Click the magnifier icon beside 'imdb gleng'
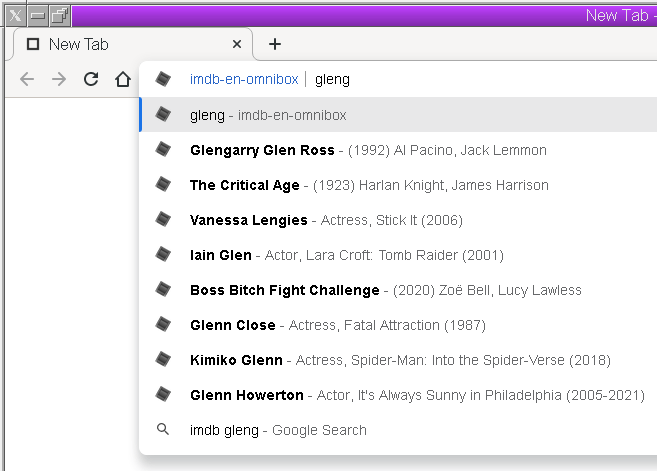Viewport: 657px width, 471px height. (163, 429)
